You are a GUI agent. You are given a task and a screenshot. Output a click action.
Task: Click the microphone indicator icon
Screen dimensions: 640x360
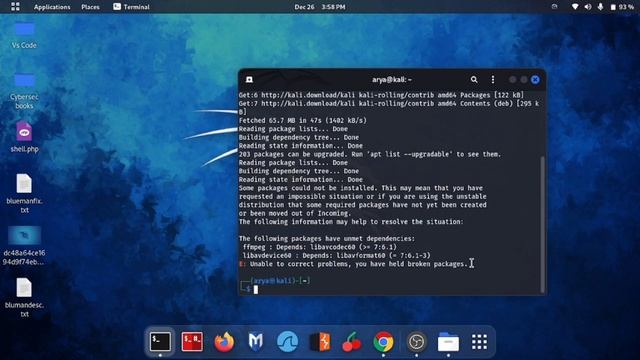click(600, 7)
